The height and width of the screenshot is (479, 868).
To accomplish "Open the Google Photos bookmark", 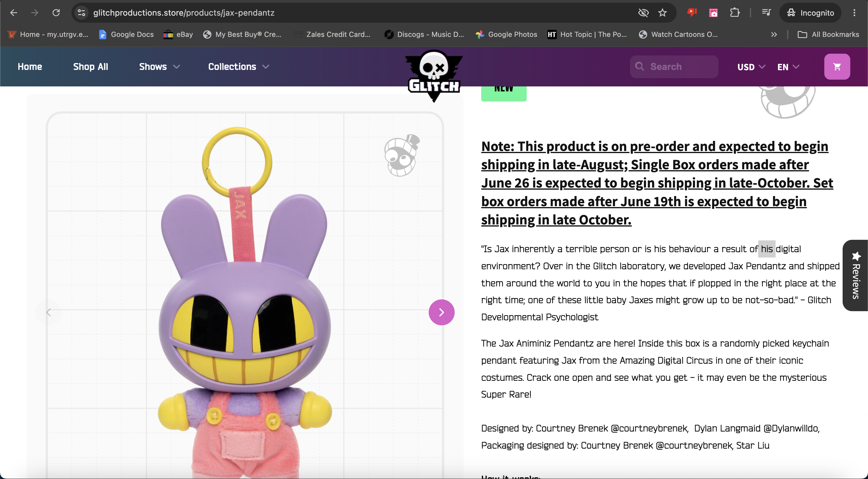I will coord(506,34).
